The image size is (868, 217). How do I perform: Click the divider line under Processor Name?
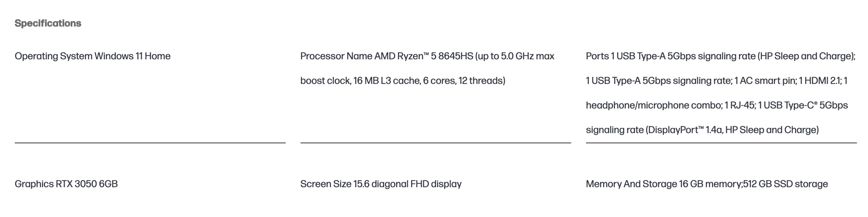[x=436, y=143]
